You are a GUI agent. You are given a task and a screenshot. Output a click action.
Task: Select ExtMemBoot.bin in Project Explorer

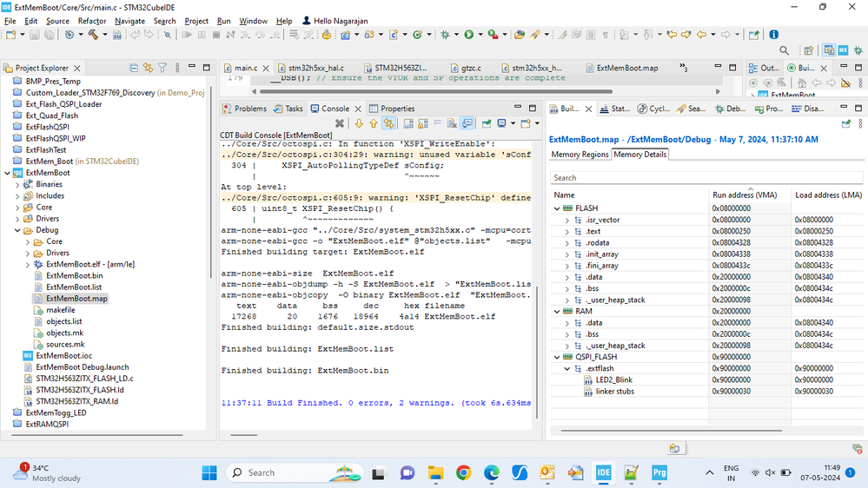click(74, 276)
